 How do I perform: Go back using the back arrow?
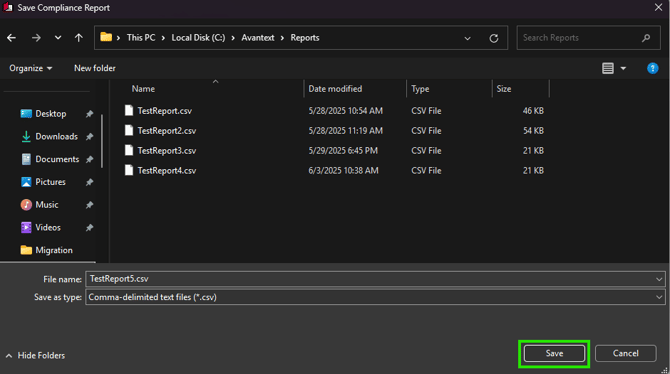12,38
